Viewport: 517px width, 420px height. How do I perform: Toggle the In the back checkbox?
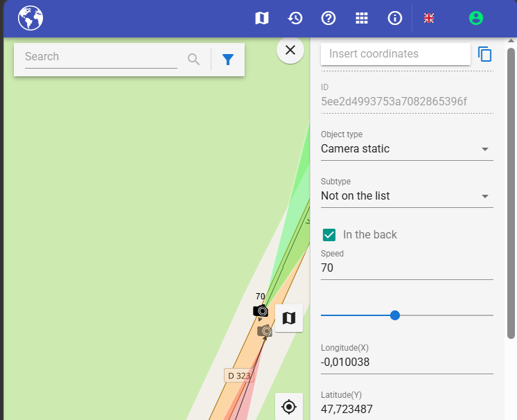329,235
